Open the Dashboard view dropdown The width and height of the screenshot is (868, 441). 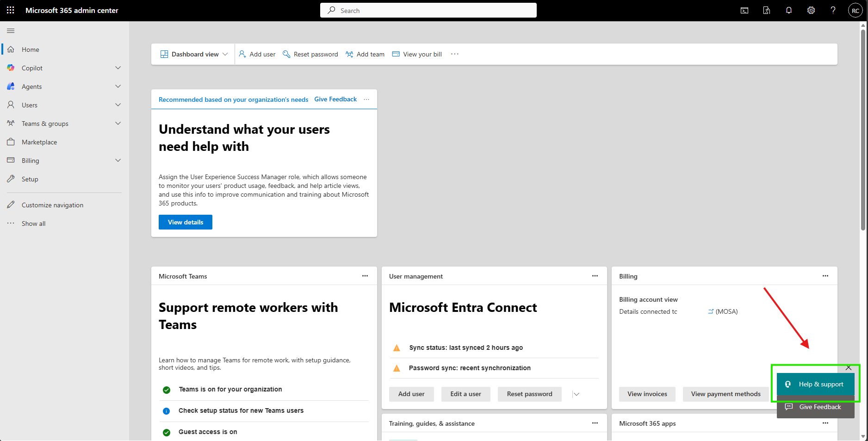click(194, 54)
